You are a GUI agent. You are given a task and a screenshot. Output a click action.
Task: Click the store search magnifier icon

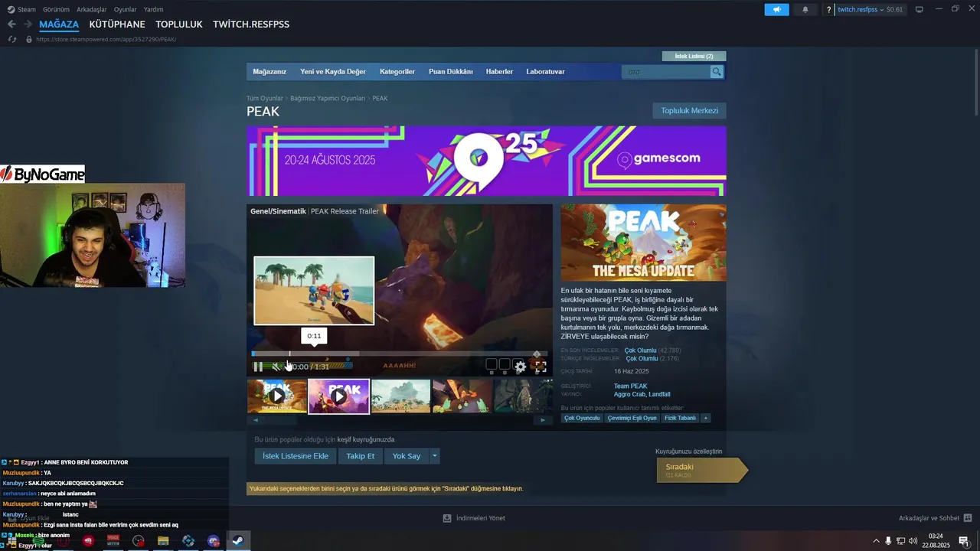click(717, 71)
